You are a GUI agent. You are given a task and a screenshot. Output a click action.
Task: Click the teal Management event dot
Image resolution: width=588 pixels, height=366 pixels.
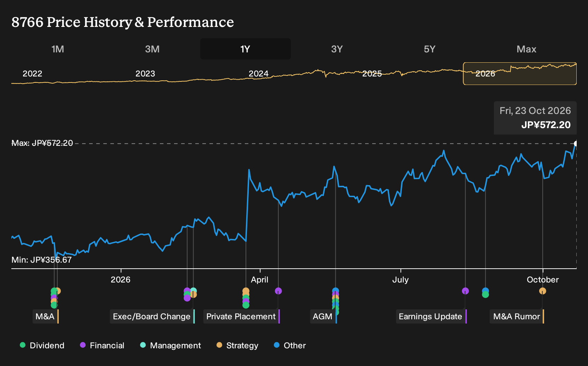coord(194,291)
